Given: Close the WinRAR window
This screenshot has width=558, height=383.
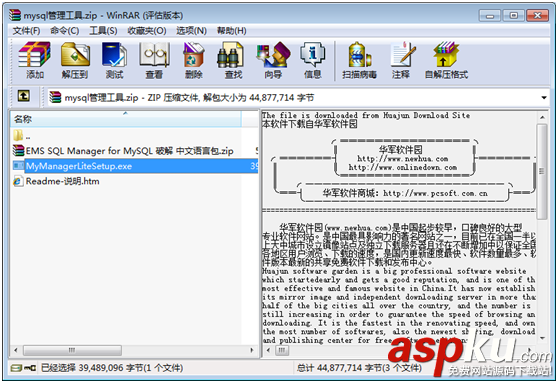Looking at the screenshot, I should (537, 16).
